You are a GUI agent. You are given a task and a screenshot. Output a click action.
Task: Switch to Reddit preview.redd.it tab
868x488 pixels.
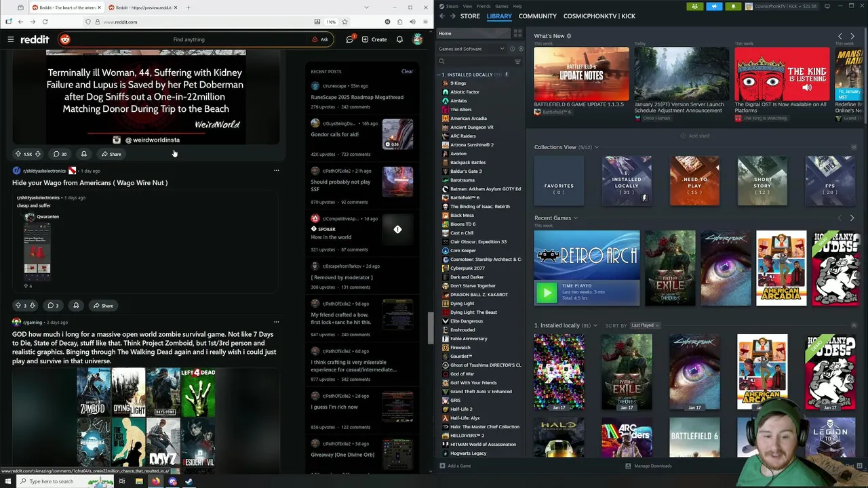144,7
